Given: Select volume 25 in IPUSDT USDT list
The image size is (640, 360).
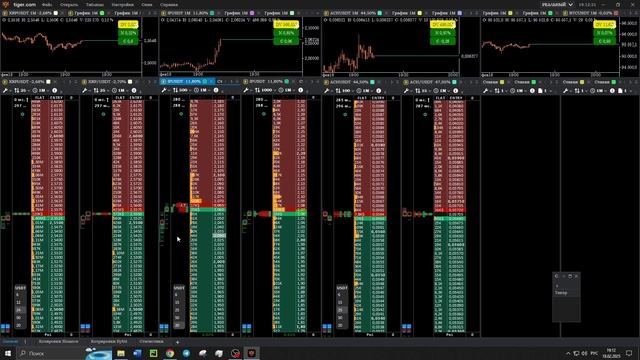Looking at the screenshot, I should pos(178,310).
